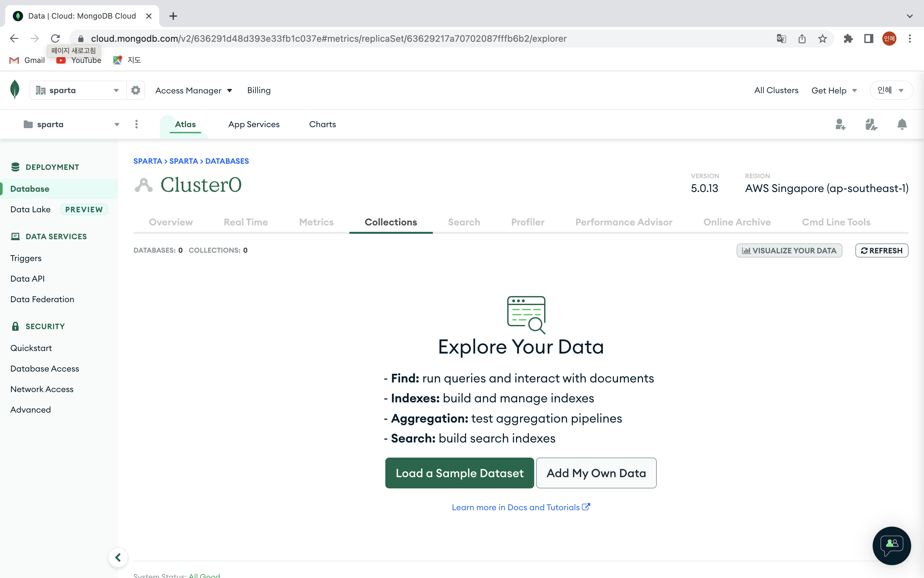Click the MongoDB leaf logo

pos(14,90)
